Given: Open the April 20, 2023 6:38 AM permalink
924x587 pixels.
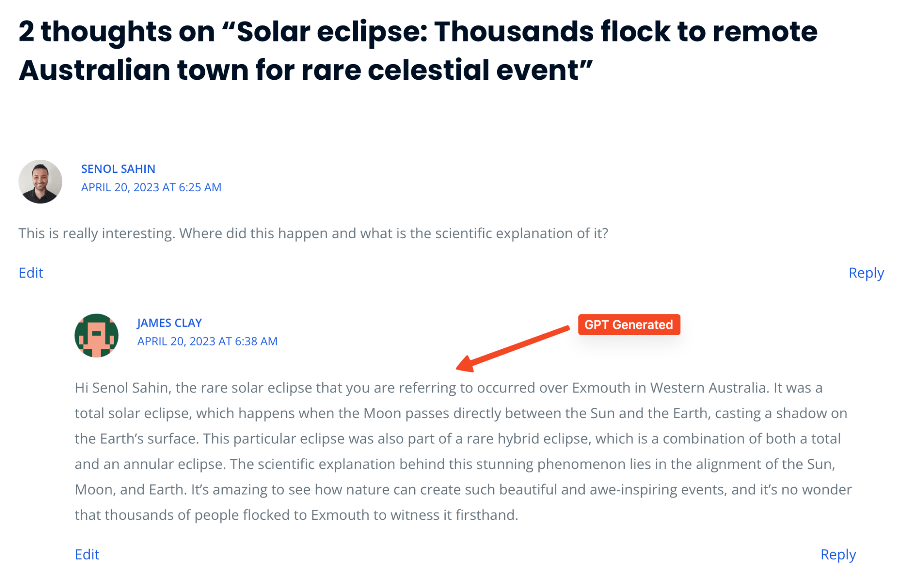Looking at the screenshot, I should click(x=207, y=341).
